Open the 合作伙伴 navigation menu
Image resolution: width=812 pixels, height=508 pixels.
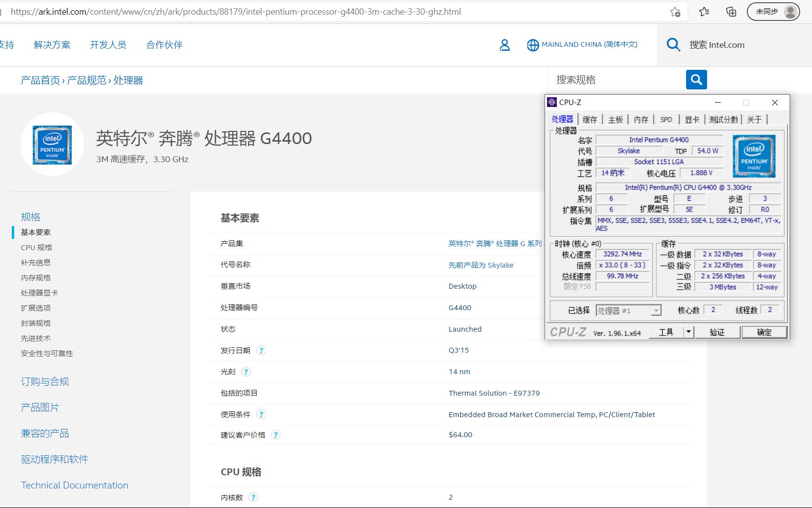(x=164, y=44)
